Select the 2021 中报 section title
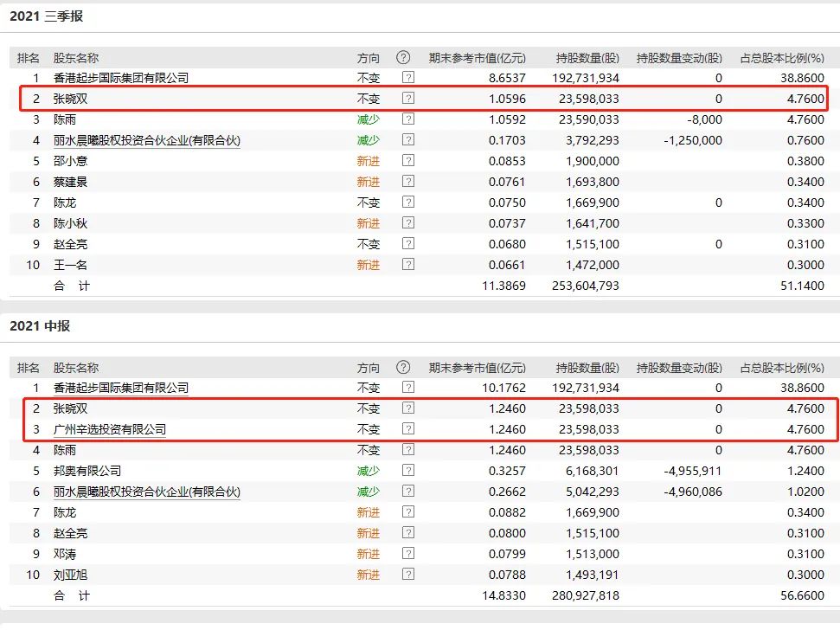Viewport: 840px width, 630px height. click(x=40, y=326)
